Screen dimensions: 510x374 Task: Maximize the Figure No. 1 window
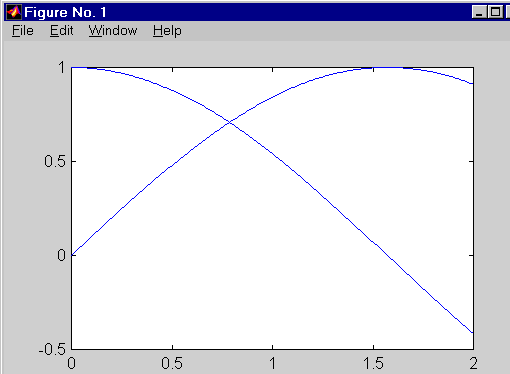[495, 12]
